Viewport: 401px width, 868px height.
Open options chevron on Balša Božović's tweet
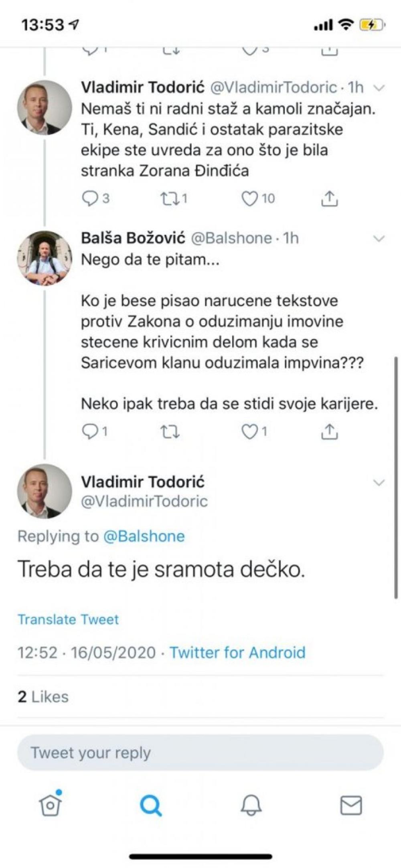tap(379, 239)
